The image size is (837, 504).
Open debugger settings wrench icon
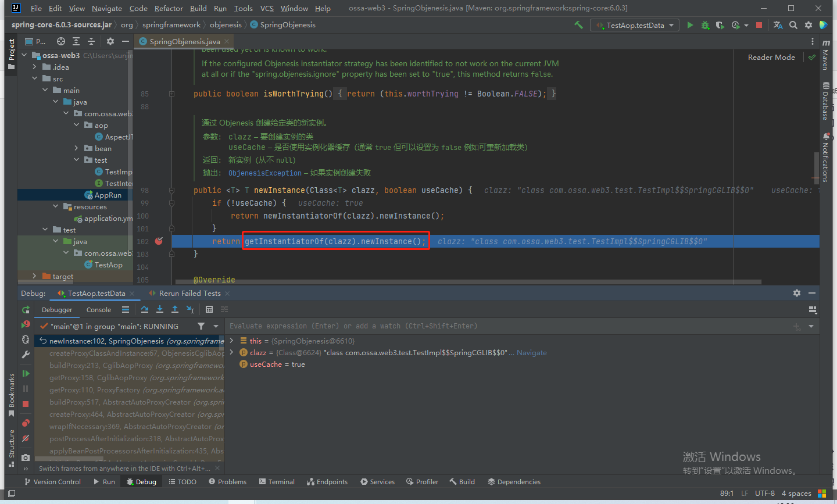tap(26, 354)
